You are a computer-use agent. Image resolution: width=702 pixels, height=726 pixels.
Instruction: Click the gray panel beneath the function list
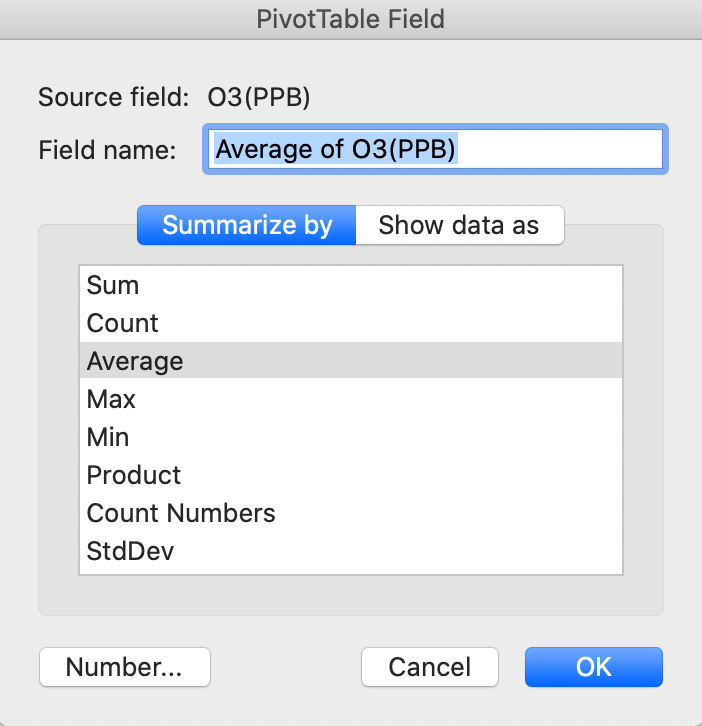pyautogui.click(x=350, y=595)
